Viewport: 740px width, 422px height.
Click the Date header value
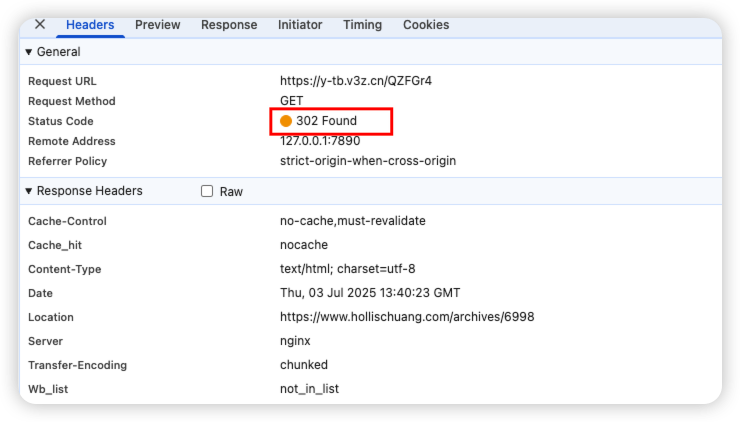pos(370,293)
